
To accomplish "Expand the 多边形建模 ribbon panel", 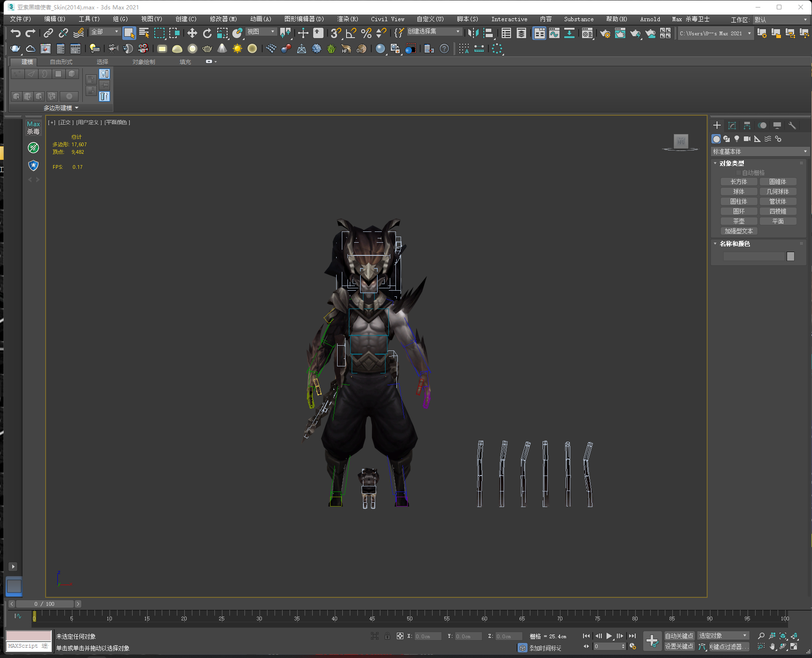I will [61, 108].
